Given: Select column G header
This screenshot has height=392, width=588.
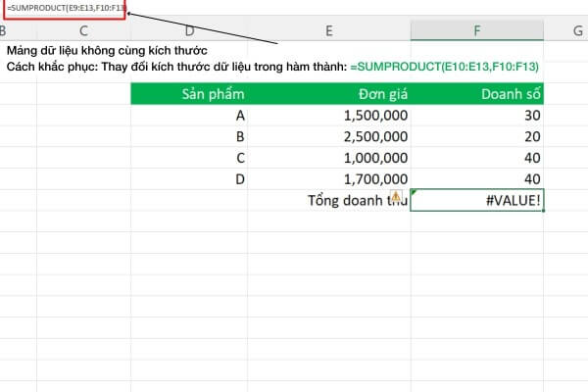Looking at the screenshot, I should pyautogui.click(x=577, y=30).
